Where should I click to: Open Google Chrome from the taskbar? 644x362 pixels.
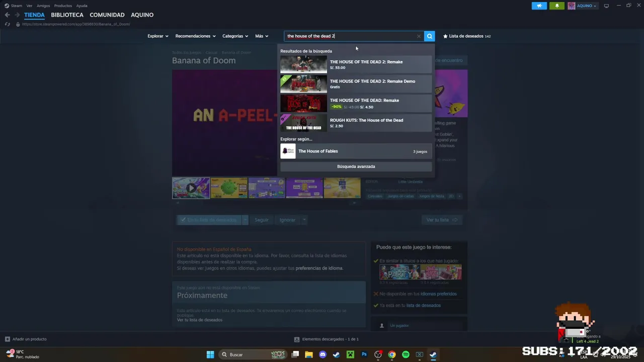pos(392,354)
